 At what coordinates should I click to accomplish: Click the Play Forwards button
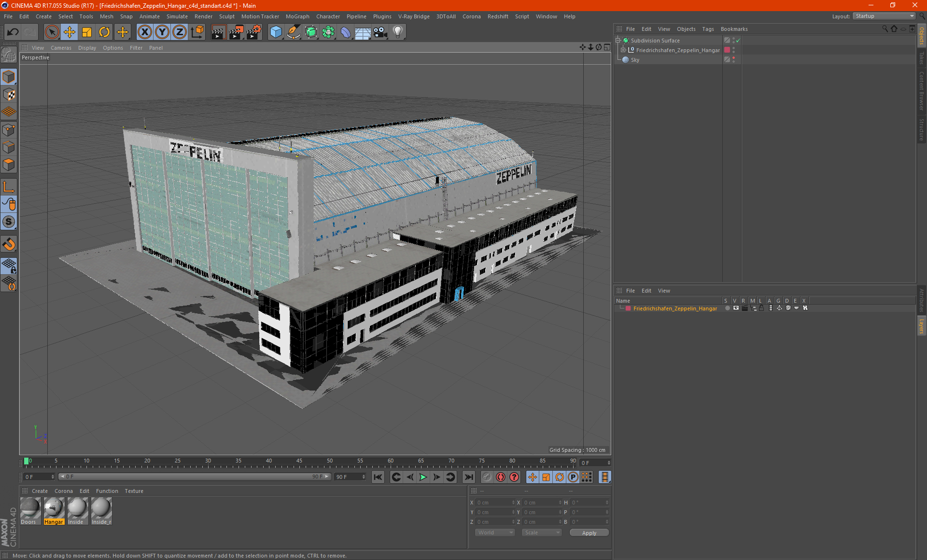coord(423,477)
